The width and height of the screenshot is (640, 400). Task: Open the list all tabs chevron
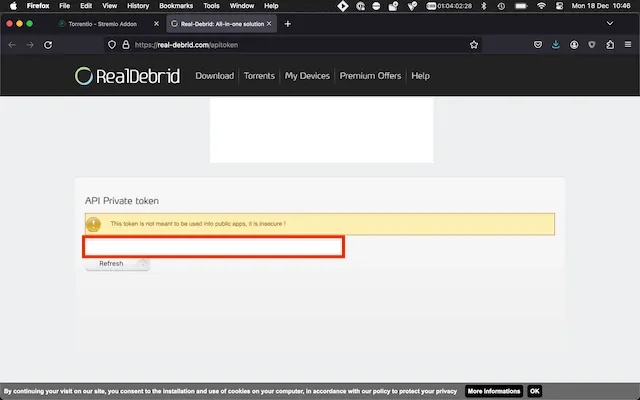click(x=610, y=24)
